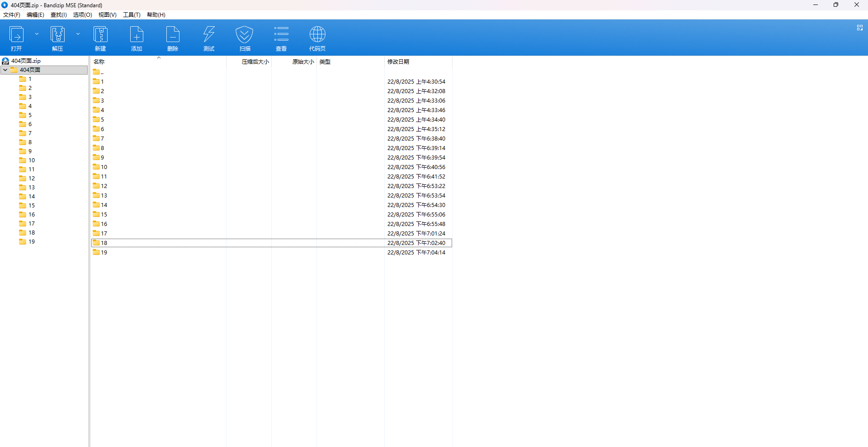
Task: Click folder icon of row 7 in file list
Action: [96, 138]
